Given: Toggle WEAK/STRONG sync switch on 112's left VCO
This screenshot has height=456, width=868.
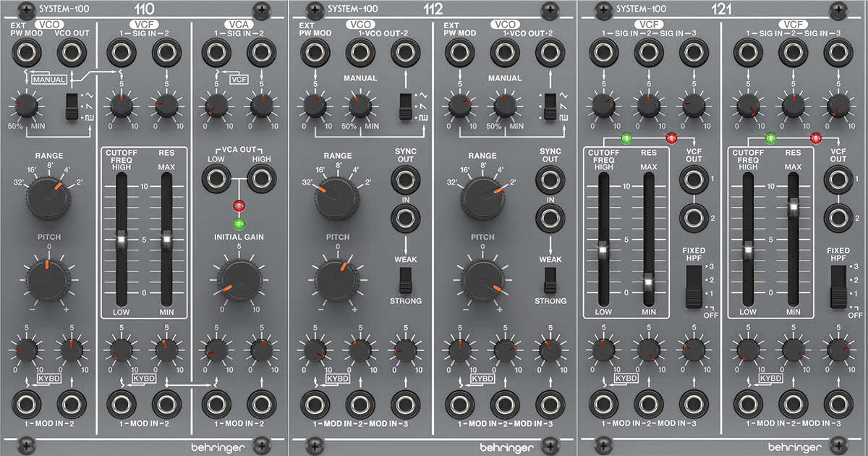Looking at the screenshot, I should (405, 279).
